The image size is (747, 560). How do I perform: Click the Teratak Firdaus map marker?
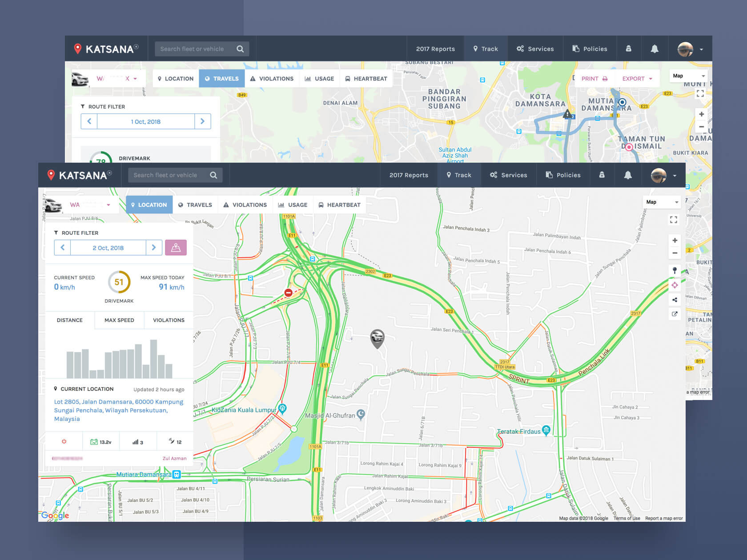[546, 430]
